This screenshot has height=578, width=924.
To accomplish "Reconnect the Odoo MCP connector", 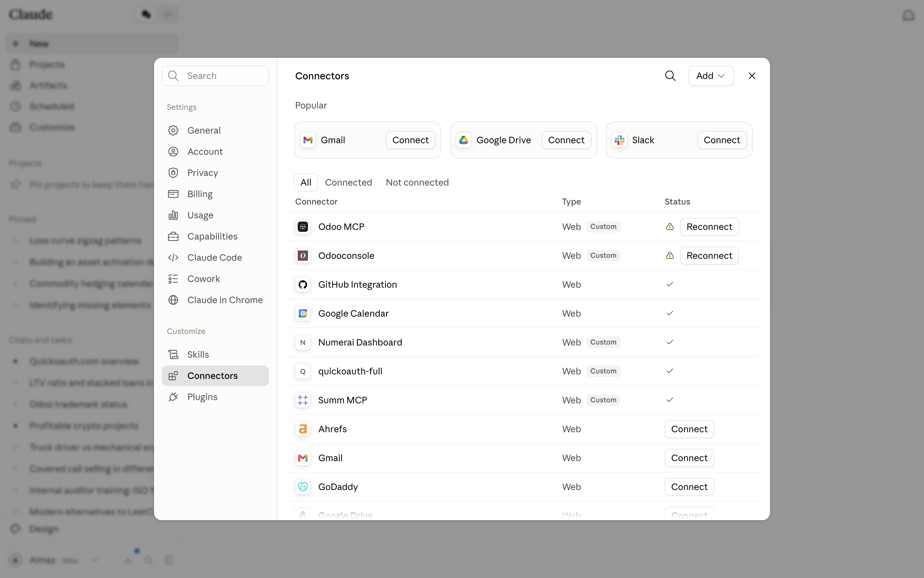I will [709, 227].
